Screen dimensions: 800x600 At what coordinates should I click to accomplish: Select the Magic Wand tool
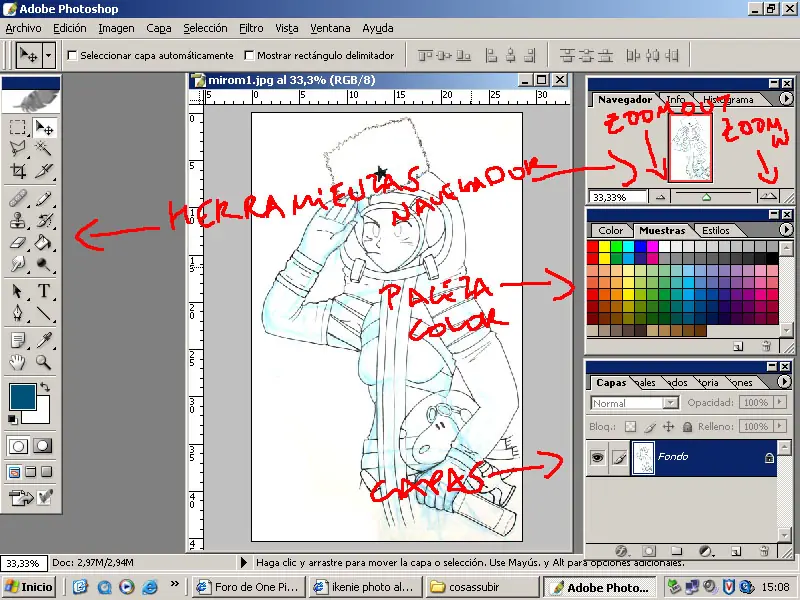(x=44, y=148)
